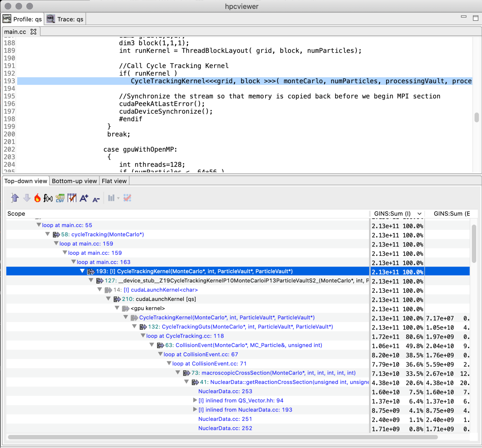Open the Trace: qs tab
Screen dimensions: 482x448
tap(65, 19)
